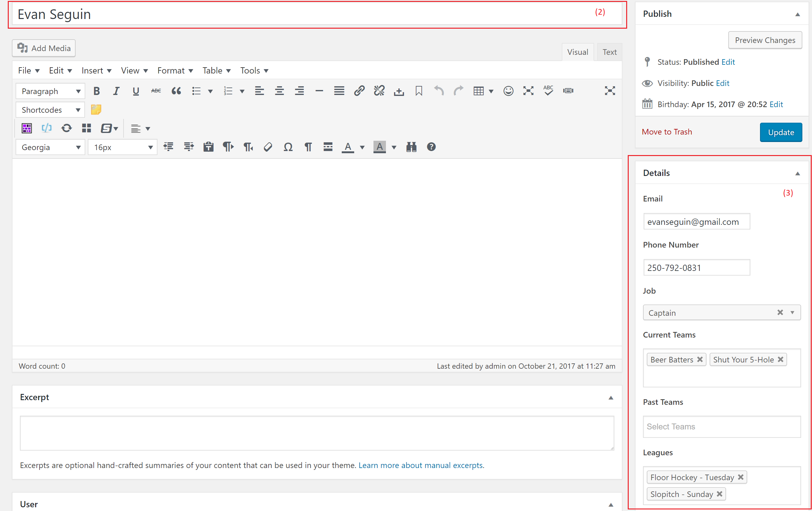Paste as text clipboard icon

click(x=209, y=147)
